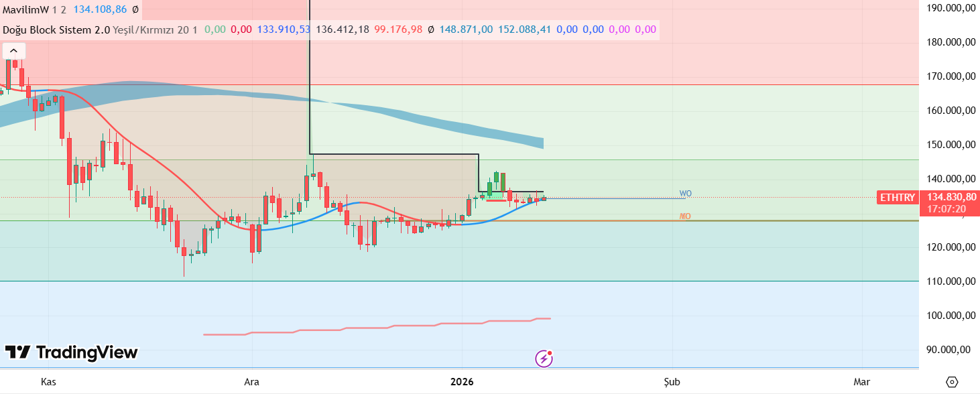
Task: Click the 190.000,00 price scale label
Action: click(x=951, y=8)
